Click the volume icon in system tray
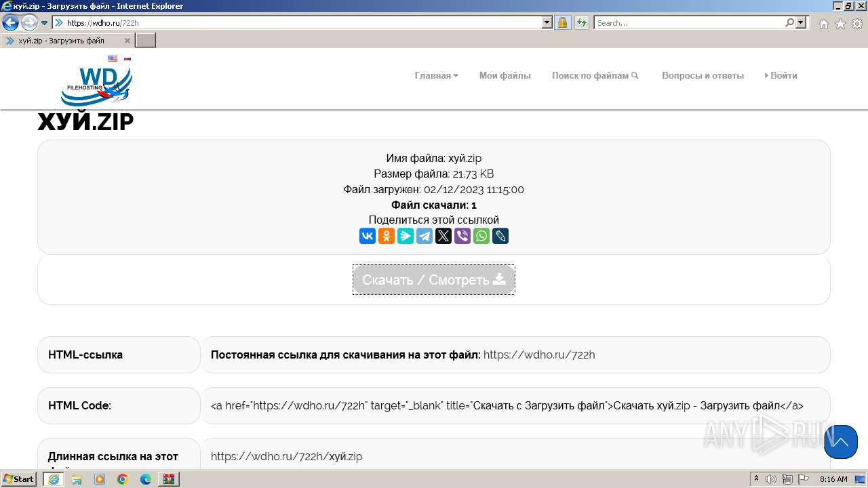Viewport: 868px width, 488px height. tap(772, 479)
